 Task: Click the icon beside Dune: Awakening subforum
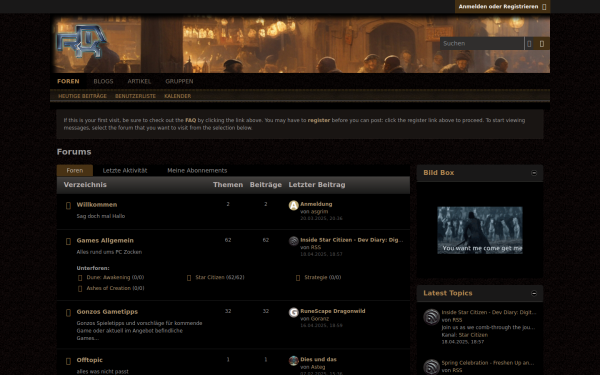[80, 278]
